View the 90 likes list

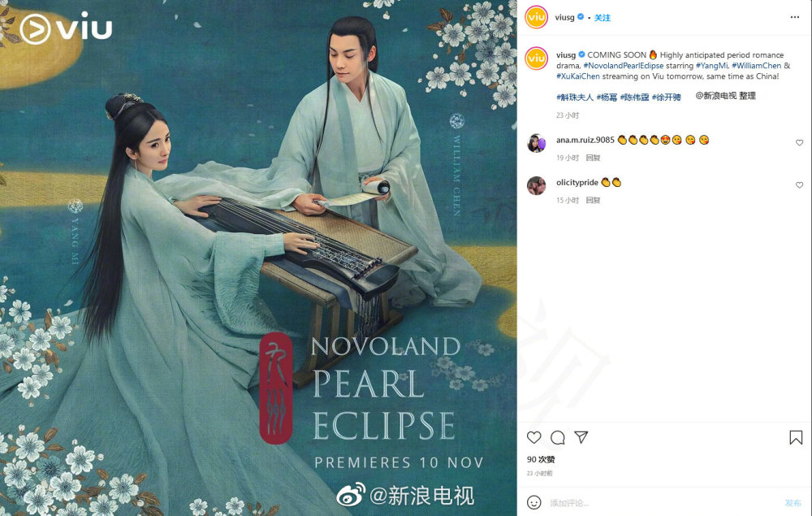(541, 460)
